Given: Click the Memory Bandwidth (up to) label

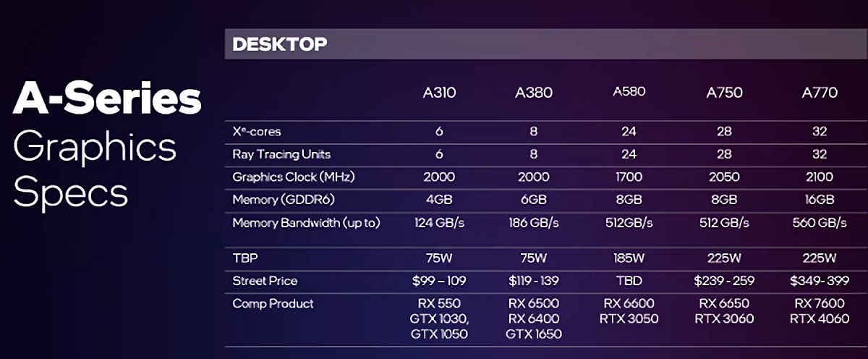Looking at the screenshot, I should click(x=306, y=223).
